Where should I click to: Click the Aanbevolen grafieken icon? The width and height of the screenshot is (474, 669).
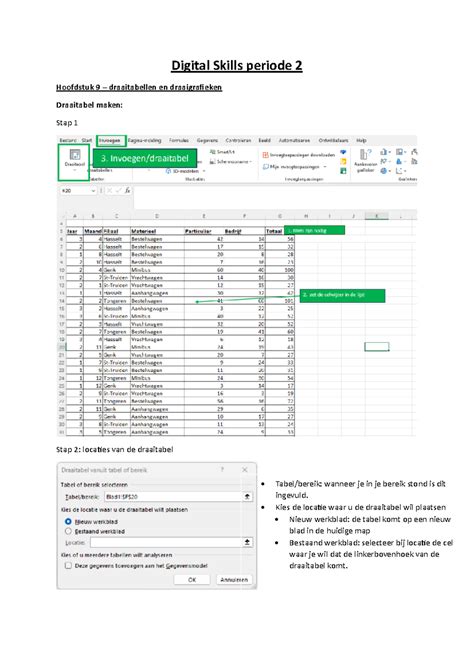coord(365,154)
